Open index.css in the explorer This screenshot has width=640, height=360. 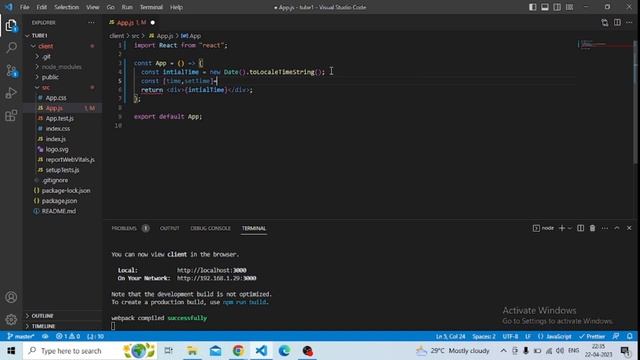click(58, 129)
